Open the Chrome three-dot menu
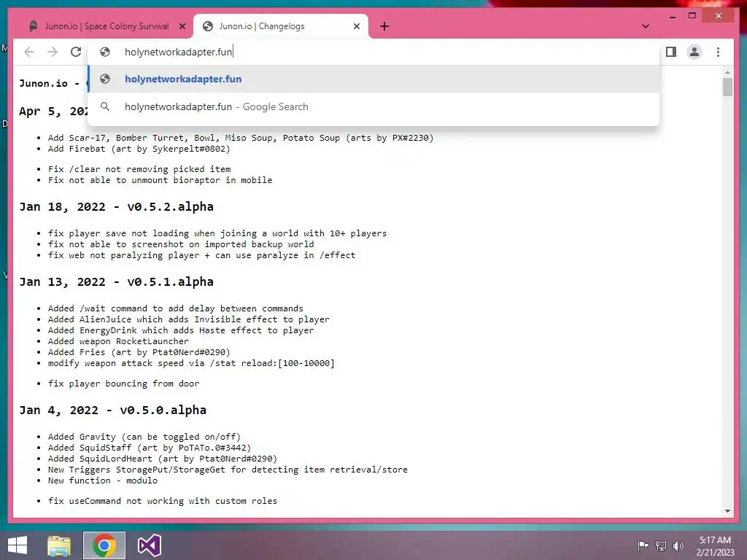 718,52
